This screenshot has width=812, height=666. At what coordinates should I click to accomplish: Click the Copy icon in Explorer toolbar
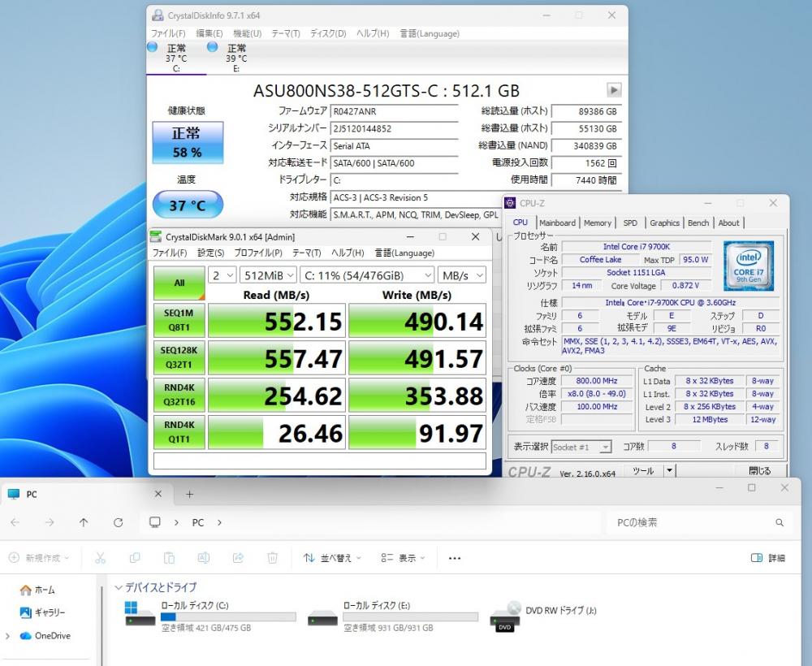[x=135, y=558]
